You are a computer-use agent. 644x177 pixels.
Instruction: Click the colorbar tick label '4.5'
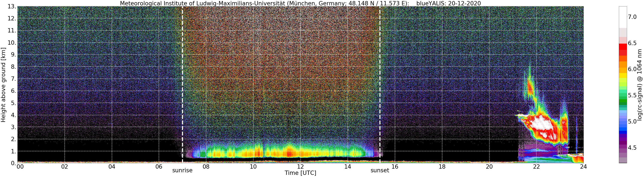click(632, 148)
